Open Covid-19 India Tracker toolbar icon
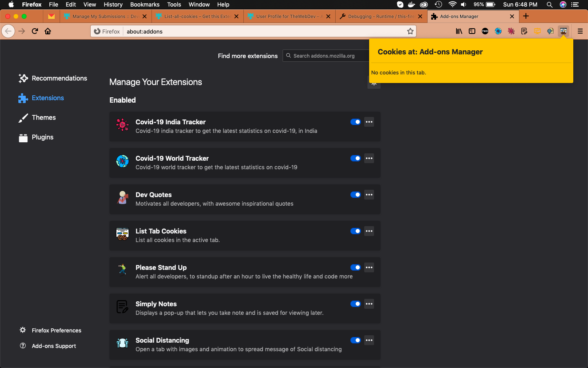Viewport: 588px width, 368px height. pyautogui.click(x=511, y=31)
